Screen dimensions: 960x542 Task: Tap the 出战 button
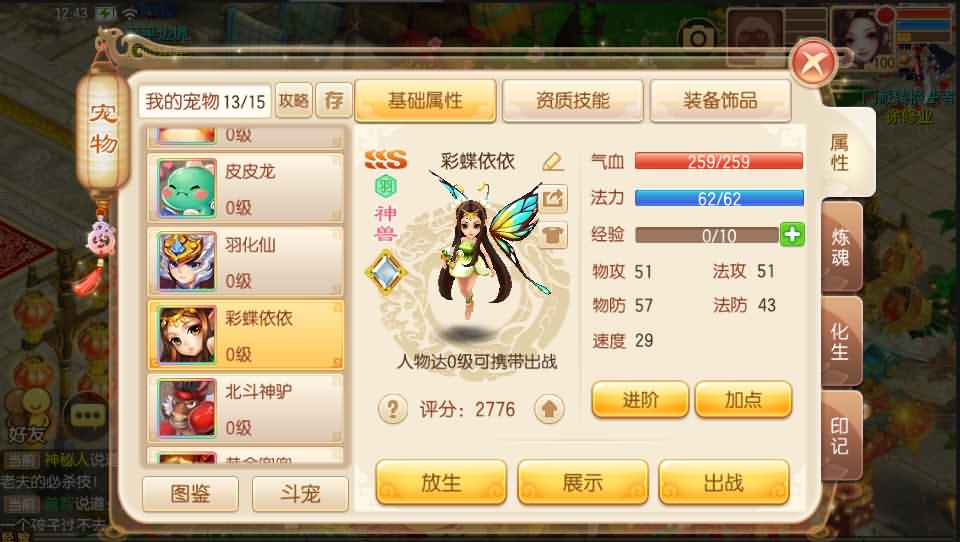tap(724, 483)
